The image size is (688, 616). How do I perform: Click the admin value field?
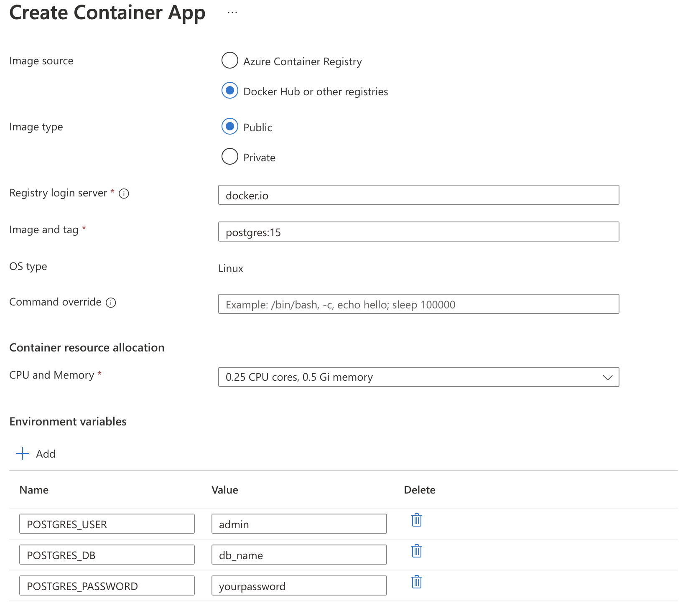[x=299, y=524]
